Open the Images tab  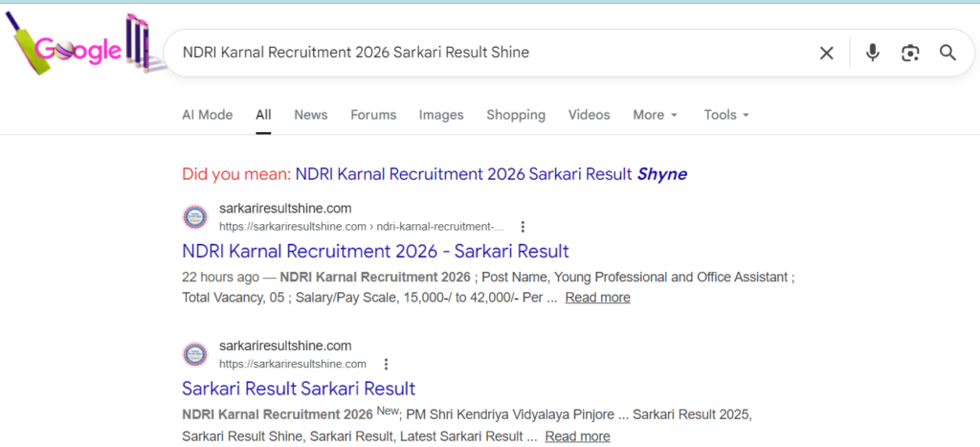tap(440, 115)
